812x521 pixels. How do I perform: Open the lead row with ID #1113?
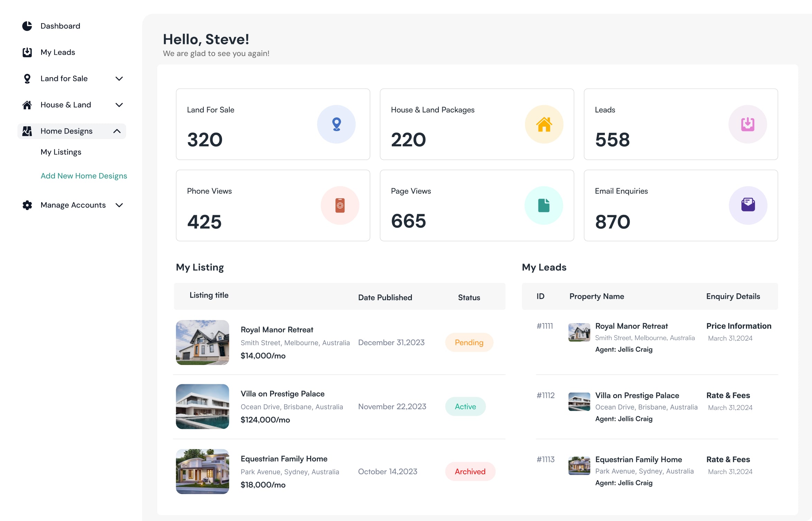(545, 459)
